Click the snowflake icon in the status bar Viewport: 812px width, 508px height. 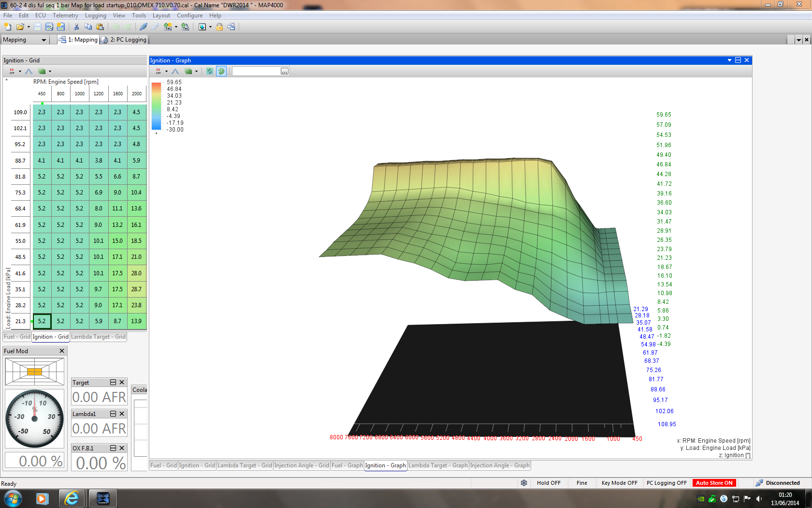point(524,483)
